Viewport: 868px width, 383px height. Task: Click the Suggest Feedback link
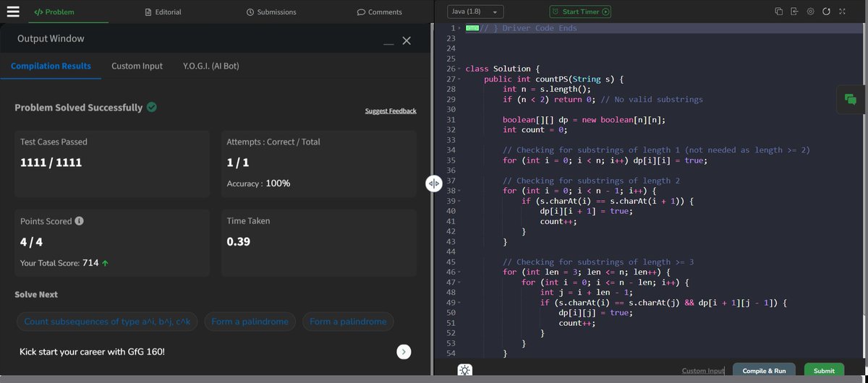click(391, 111)
